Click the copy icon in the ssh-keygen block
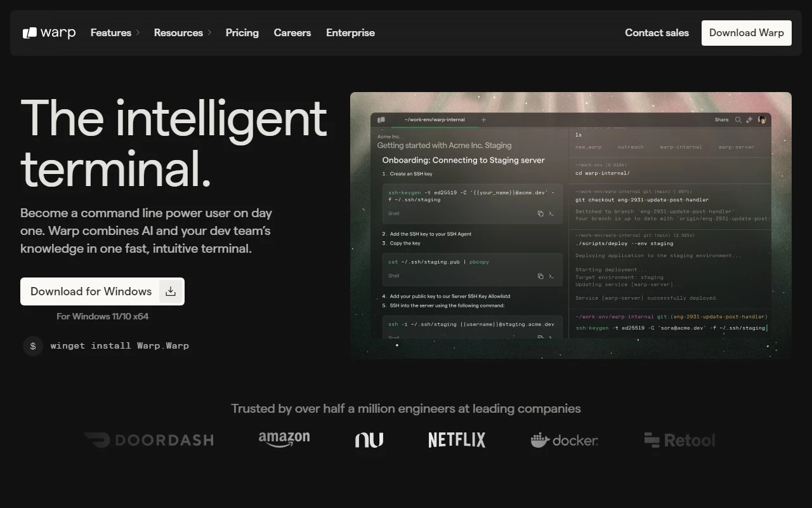 tap(540, 214)
